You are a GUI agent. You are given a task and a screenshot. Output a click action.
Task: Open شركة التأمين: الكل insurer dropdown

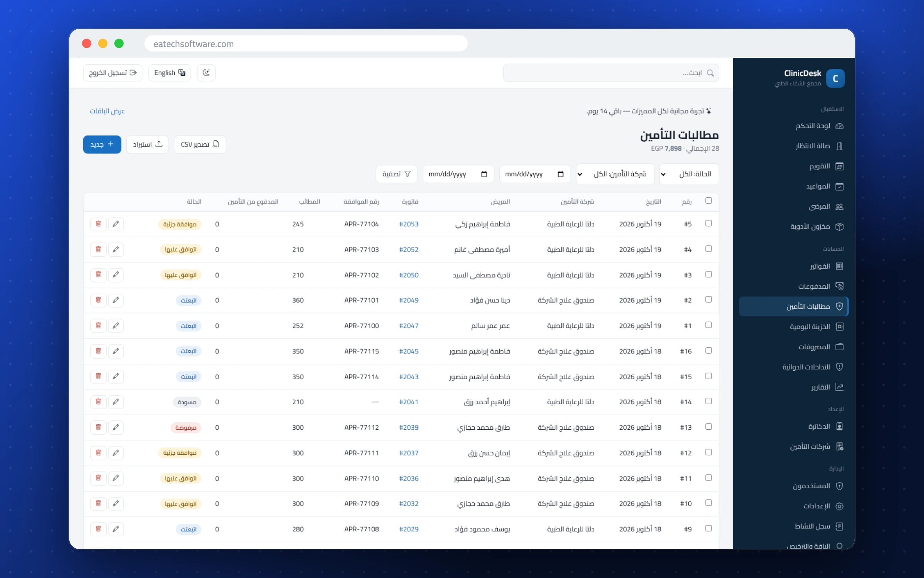point(615,174)
